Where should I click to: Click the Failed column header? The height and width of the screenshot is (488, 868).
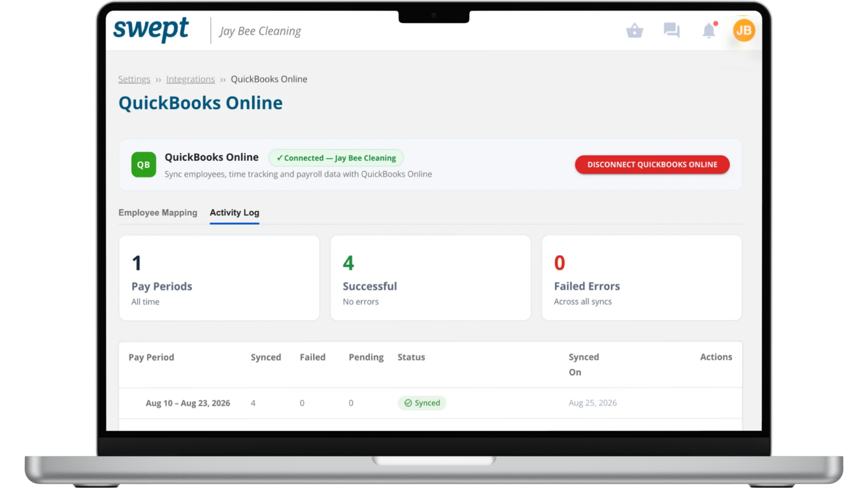pyautogui.click(x=312, y=357)
